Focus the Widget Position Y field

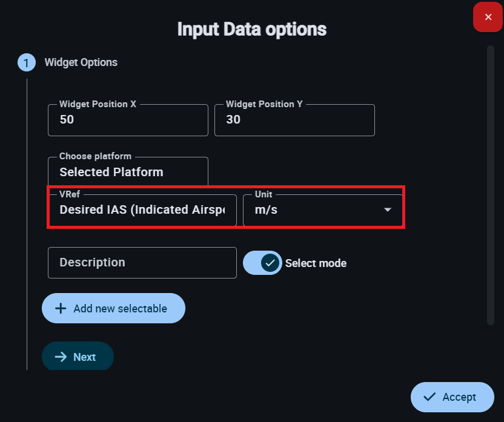click(x=294, y=120)
